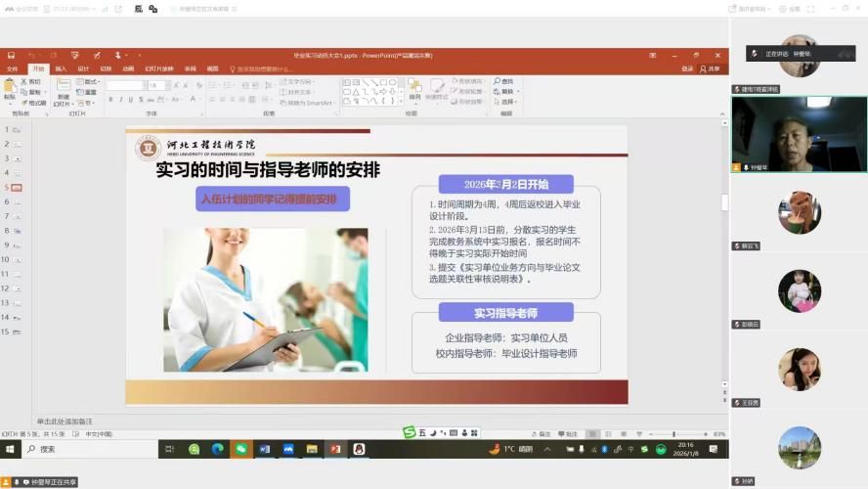
Task: Click the Windows Start button
Action: coord(12,449)
